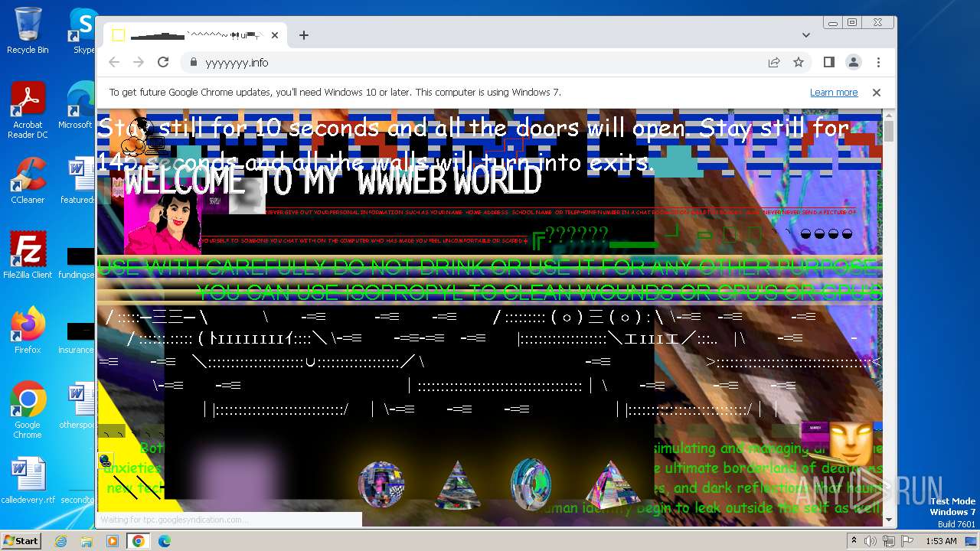This screenshot has height=551, width=980.
Task: Open the Learn more link in the update bar
Action: click(834, 93)
